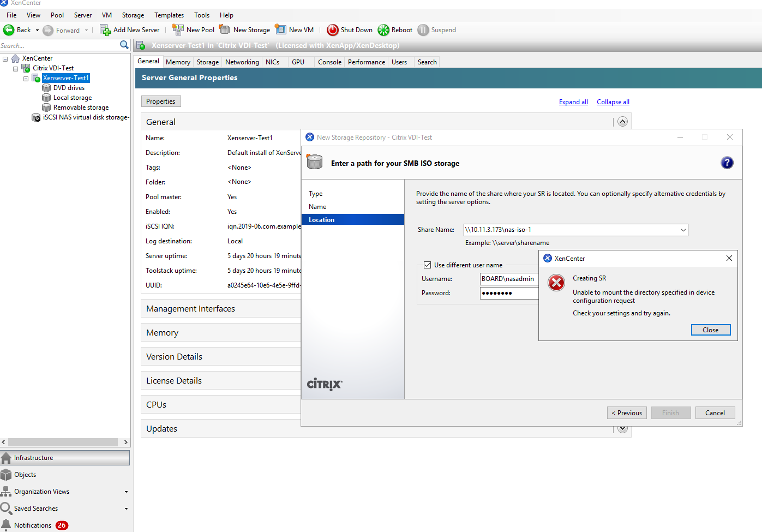Open the File menu
Viewport: 762px width, 532px height.
pyautogui.click(x=11, y=15)
